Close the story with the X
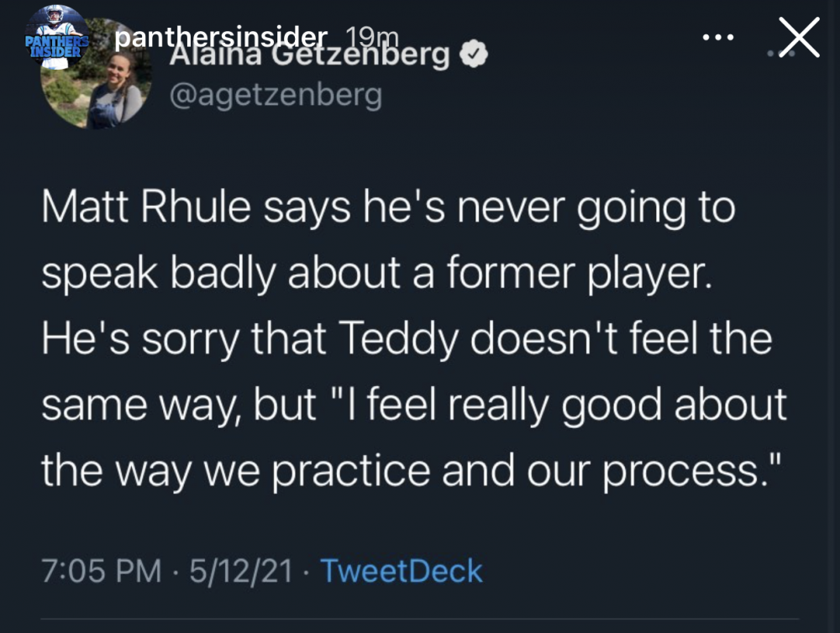The height and width of the screenshot is (633, 840). click(x=798, y=38)
